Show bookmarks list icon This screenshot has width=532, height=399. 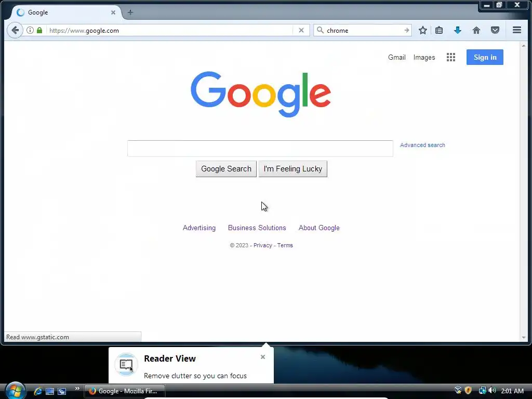click(439, 30)
